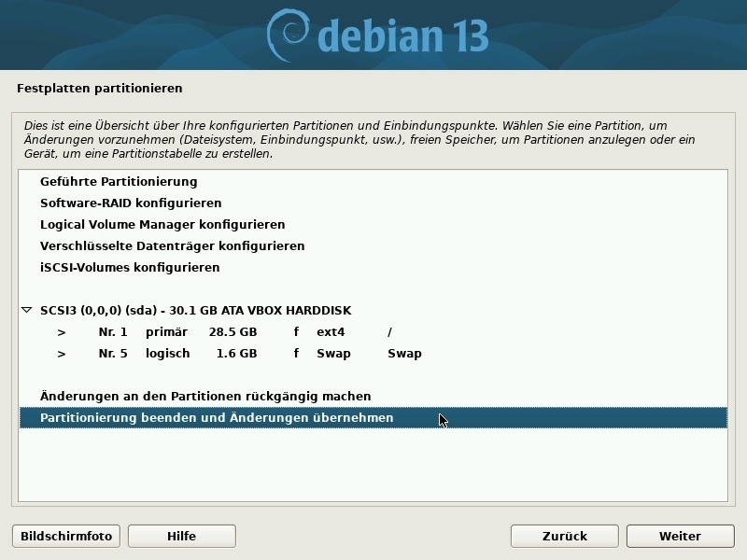Image resolution: width=747 pixels, height=560 pixels.
Task: Select partition Nr. 1 primär ext4
Action: (373, 332)
